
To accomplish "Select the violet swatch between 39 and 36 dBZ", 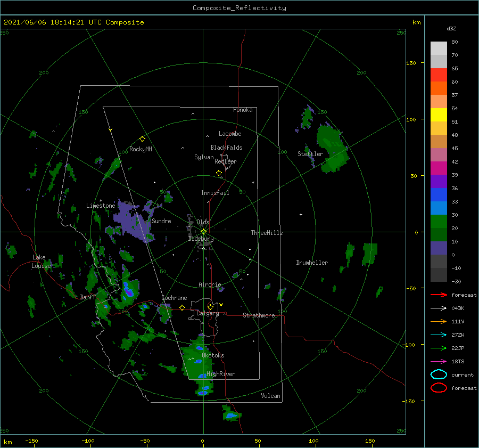I will [x=439, y=182].
